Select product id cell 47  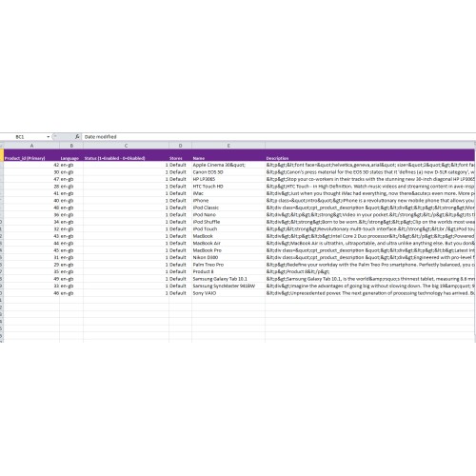coord(31,179)
